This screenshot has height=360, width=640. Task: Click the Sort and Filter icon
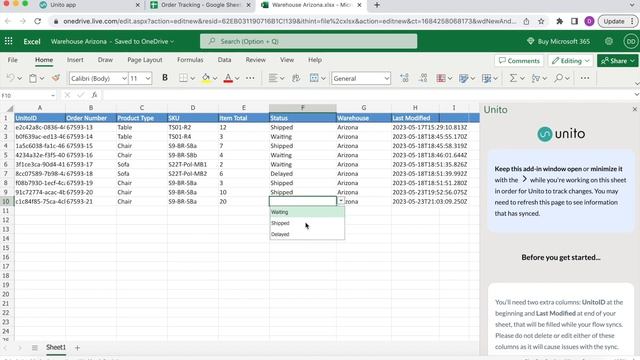point(536,78)
